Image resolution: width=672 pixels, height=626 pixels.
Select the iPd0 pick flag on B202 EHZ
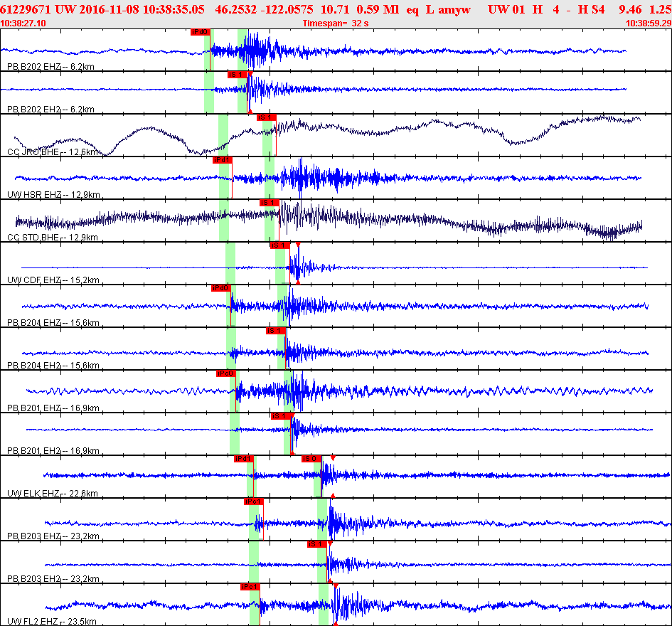(200, 32)
